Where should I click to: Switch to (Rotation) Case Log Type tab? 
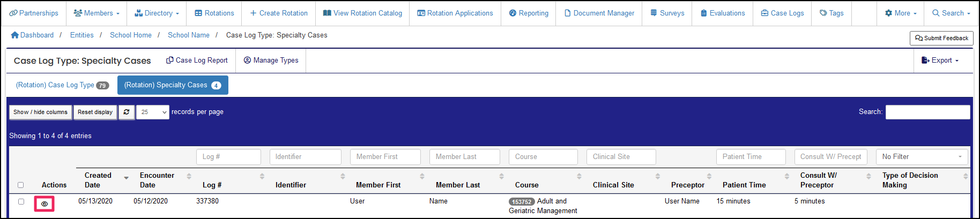[x=62, y=85]
